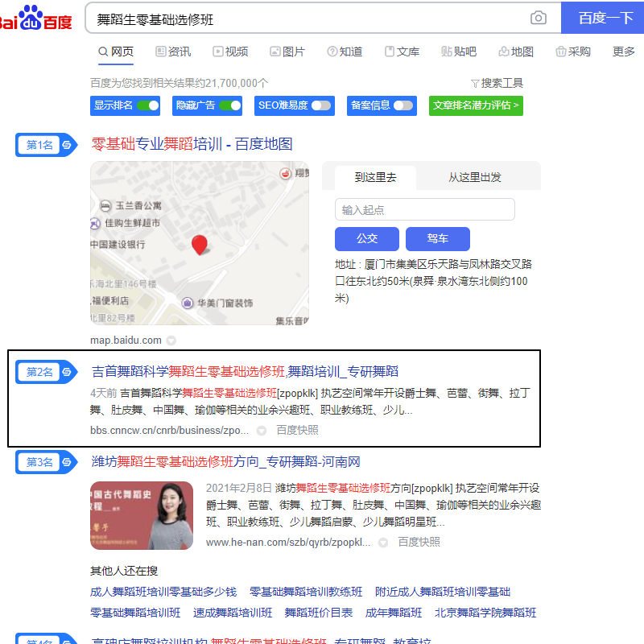Click the rank 2 badge icon

point(46,372)
